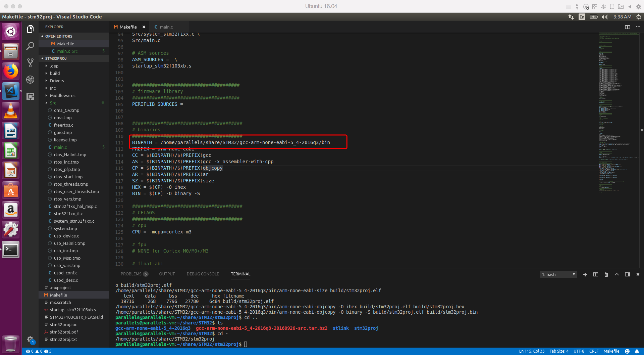Open the feedback smiley in status bar
The image size is (644, 355).
coord(627,351)
